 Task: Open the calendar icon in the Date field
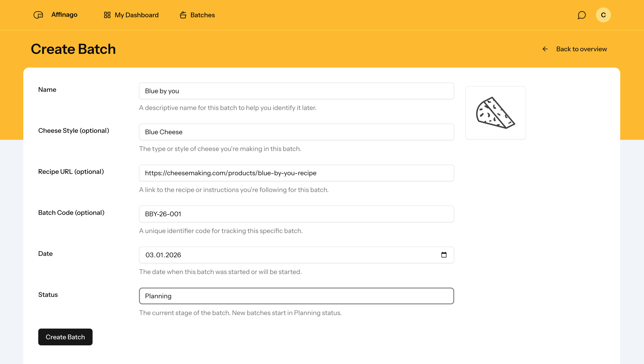(x=444, y=255)
